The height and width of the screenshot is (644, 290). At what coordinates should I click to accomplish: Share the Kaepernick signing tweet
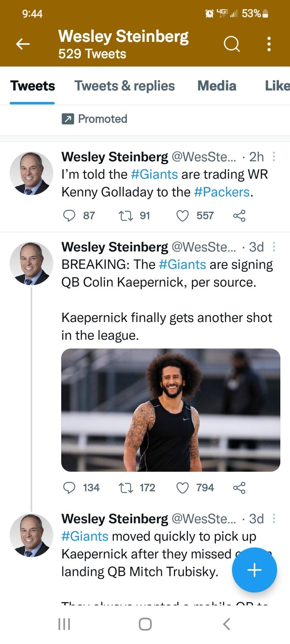(239, 488)
